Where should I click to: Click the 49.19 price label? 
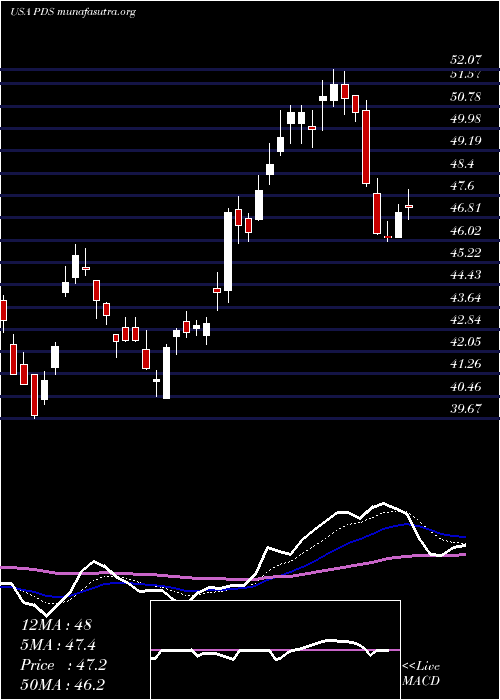point(466,141)
